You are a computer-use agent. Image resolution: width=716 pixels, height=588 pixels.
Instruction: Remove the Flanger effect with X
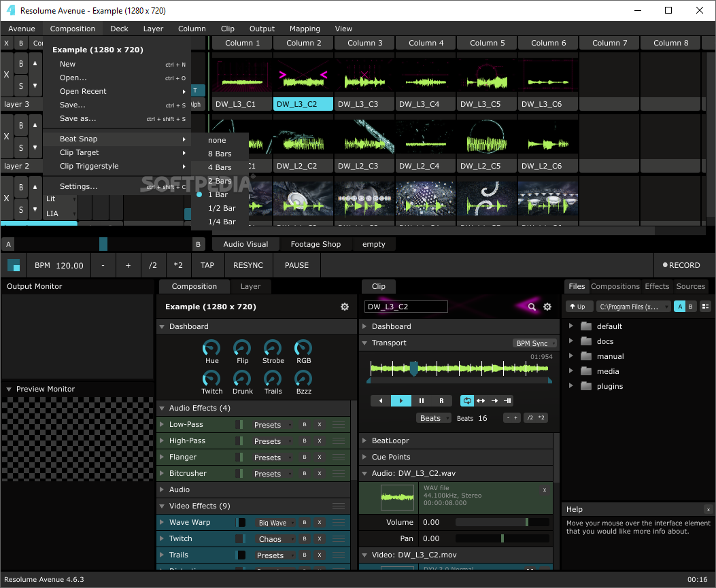(x=320, y=457)
